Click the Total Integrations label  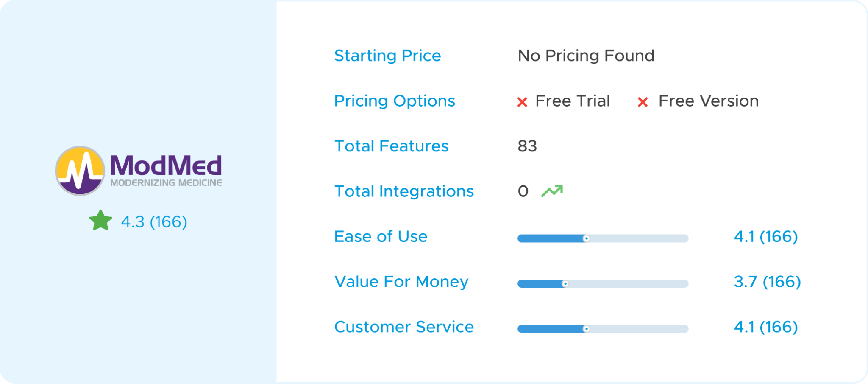404,191
